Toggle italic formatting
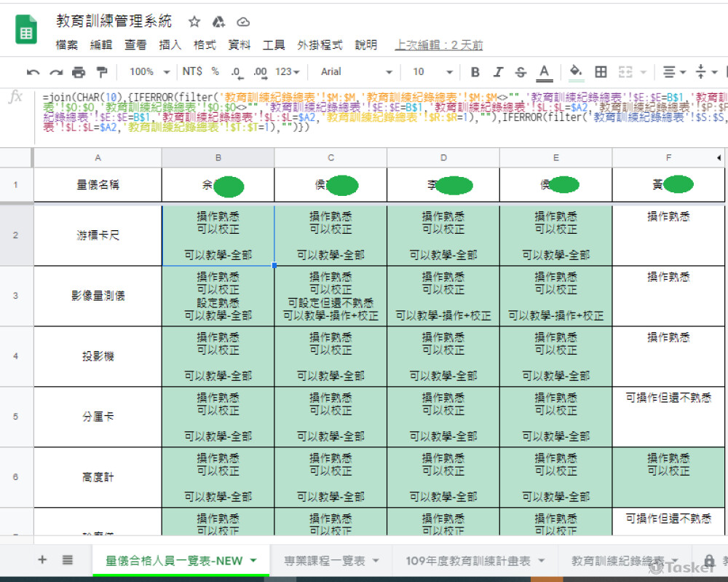 click(498, 71)
